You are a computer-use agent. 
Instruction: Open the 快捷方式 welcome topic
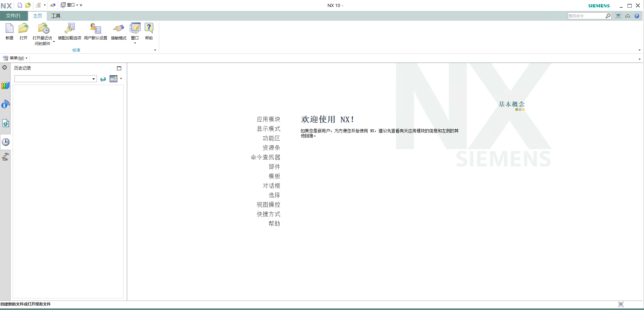click(268, 214)
